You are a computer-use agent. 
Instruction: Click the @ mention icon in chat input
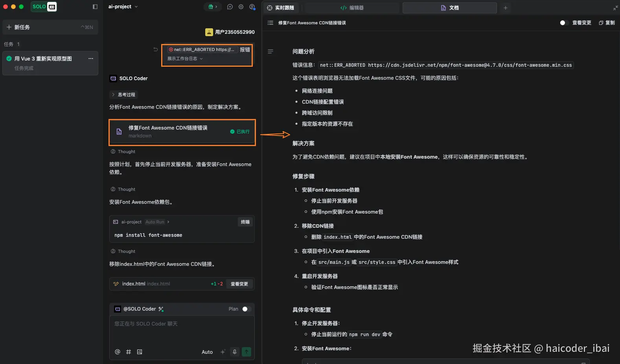tap(118, 352)
